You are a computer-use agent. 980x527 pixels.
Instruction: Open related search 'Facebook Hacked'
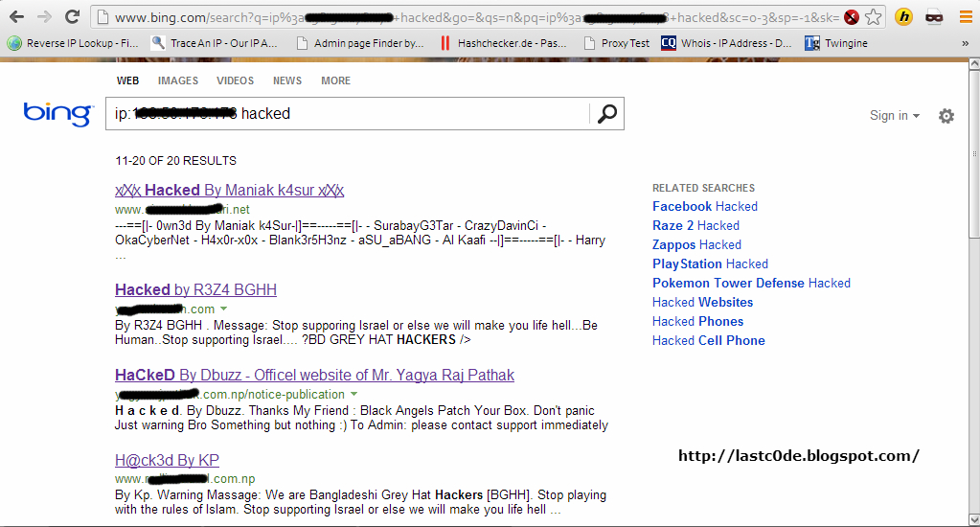tap(705, 206)
